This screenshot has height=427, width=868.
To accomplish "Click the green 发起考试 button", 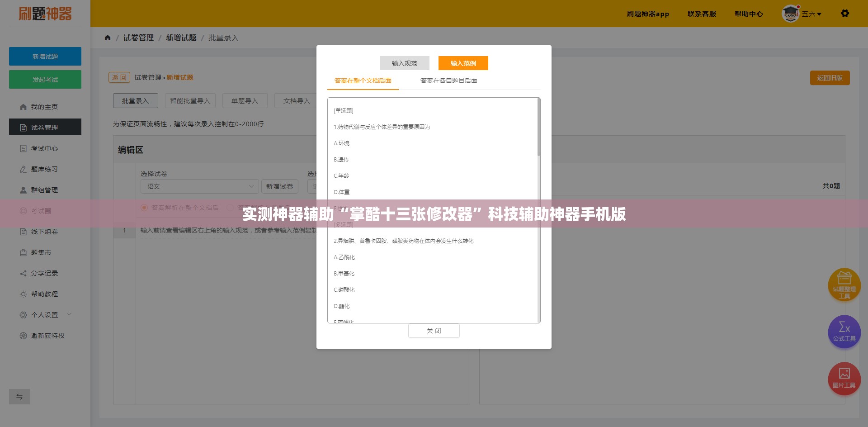I will (45, 80).
